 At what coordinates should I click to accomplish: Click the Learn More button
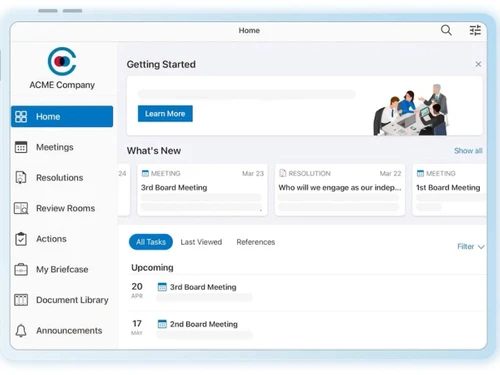165,114
